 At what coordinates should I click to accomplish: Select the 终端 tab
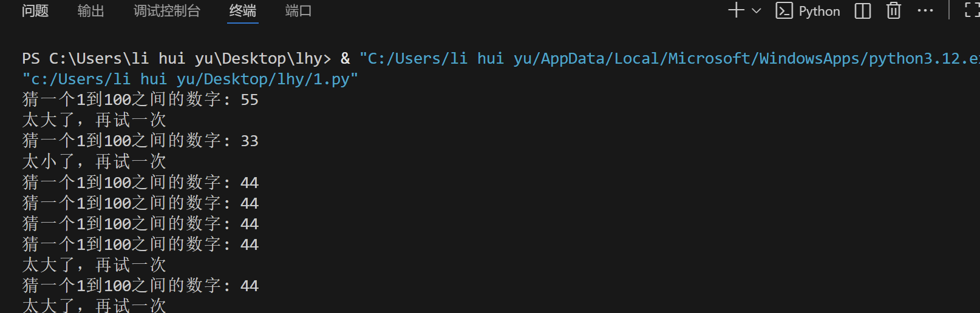pyautogui.click(x=243, y=11)
